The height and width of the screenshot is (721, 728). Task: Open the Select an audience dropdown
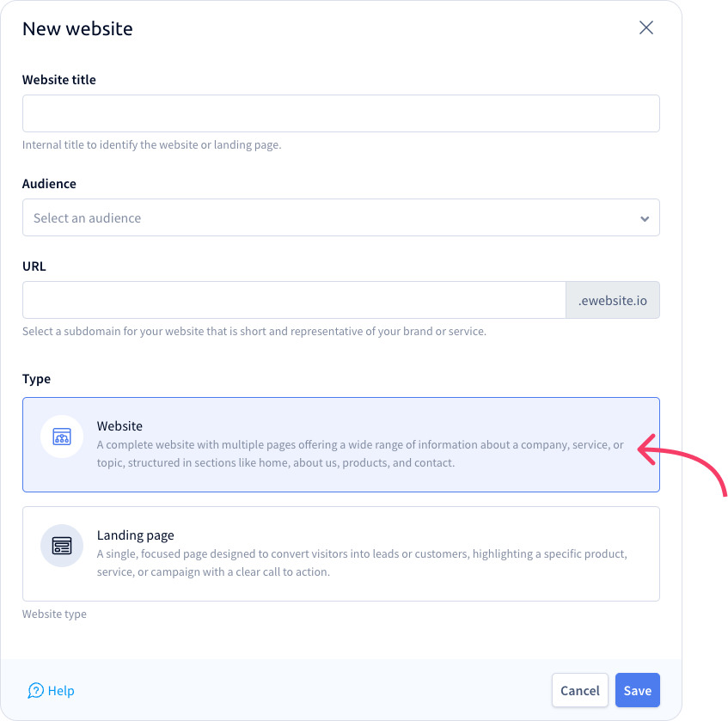click(x=340, y=217)
